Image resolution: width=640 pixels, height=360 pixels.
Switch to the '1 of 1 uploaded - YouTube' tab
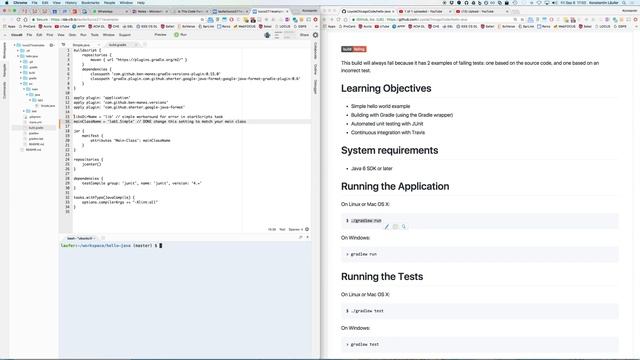[424, 11]
